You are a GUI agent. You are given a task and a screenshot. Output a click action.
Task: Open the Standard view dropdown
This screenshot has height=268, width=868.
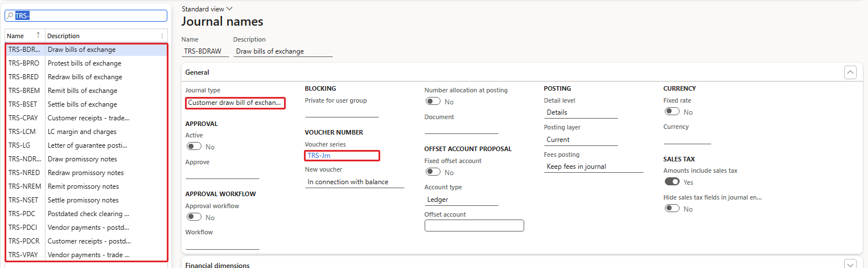[x=207, y=9]
